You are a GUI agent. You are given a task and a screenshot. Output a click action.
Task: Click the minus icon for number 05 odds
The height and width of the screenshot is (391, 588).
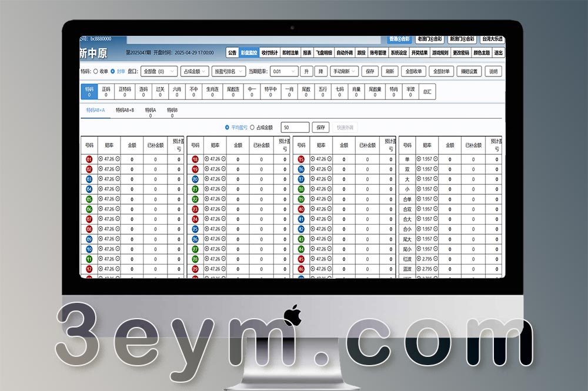pyautogui.click(x=118, y=199)
